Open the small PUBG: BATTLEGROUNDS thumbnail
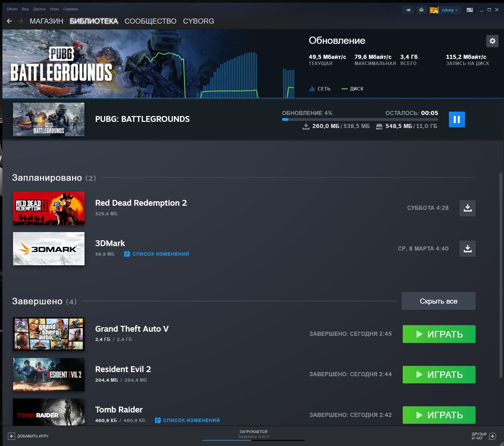This screenshot has width=504, height=446. pos(49,119)
